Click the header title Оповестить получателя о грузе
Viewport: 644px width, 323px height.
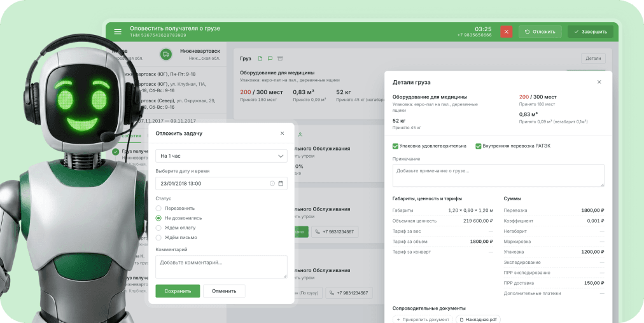(175, 29)
